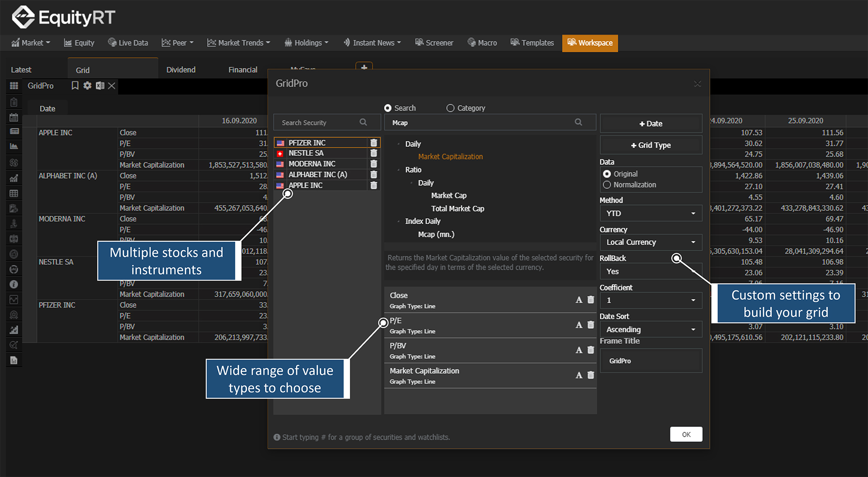Open the RollBack dropdown showing Yes

[x=651, y=271]
